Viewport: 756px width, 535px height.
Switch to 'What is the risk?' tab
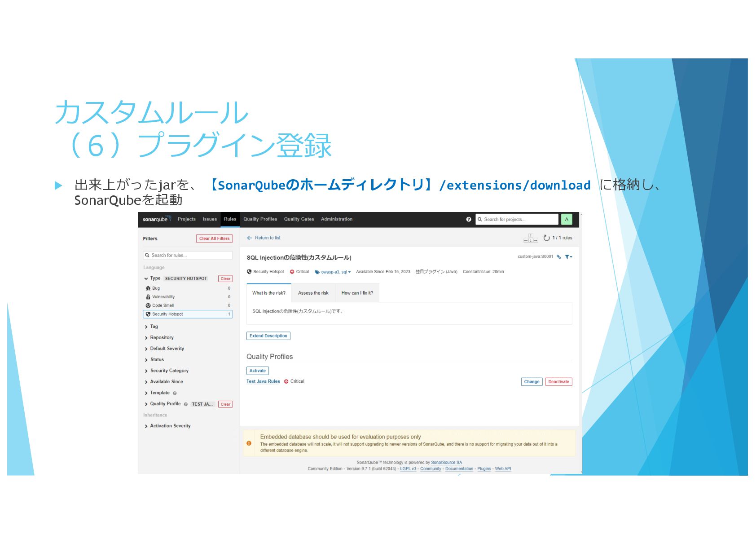point(269,293)
